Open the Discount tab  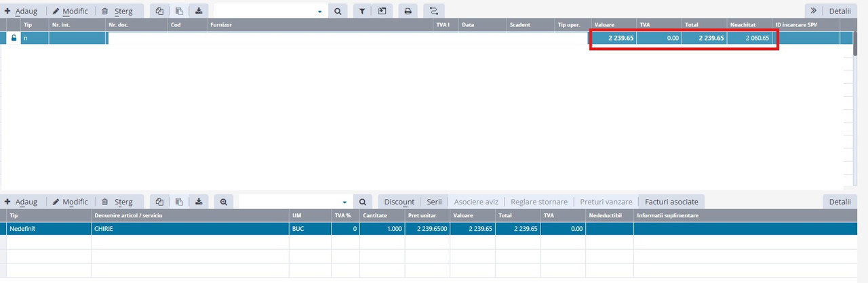pos(399,202)
